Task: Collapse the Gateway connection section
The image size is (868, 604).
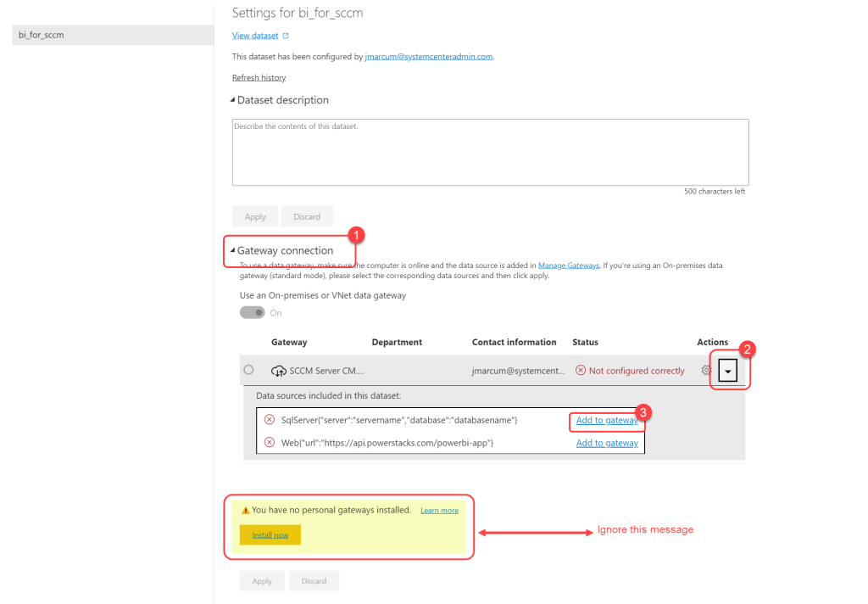Action: (233, 251)
